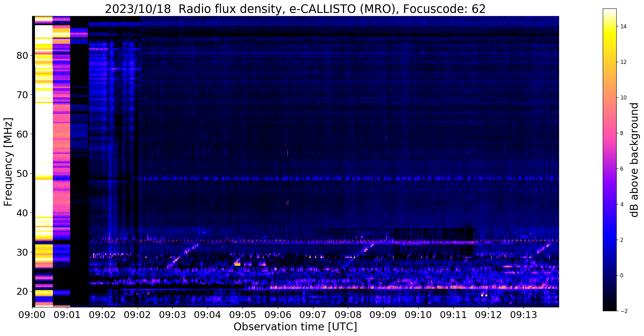
Task: Click the 40 MHz frequency tick label
Action: pos(22,213)
